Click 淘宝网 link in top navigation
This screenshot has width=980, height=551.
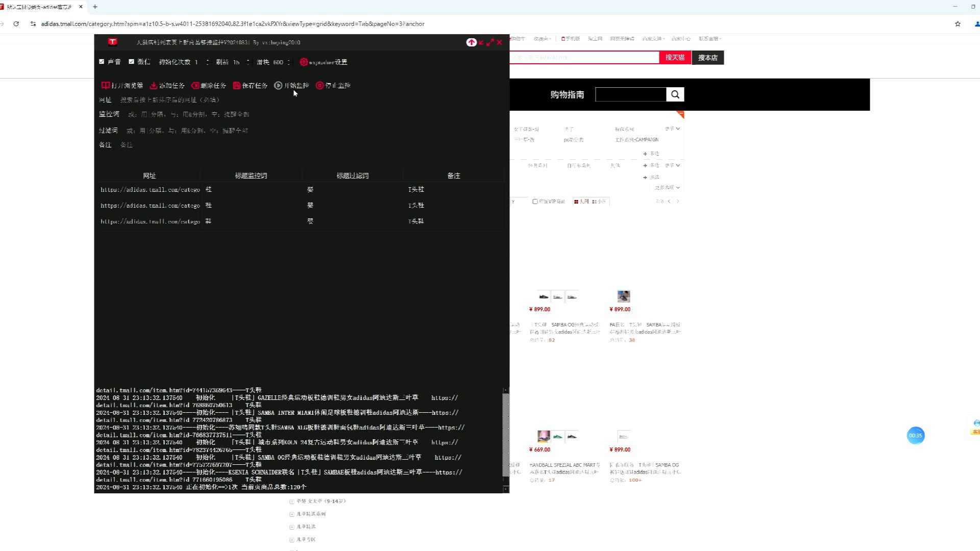coord(595,39)
